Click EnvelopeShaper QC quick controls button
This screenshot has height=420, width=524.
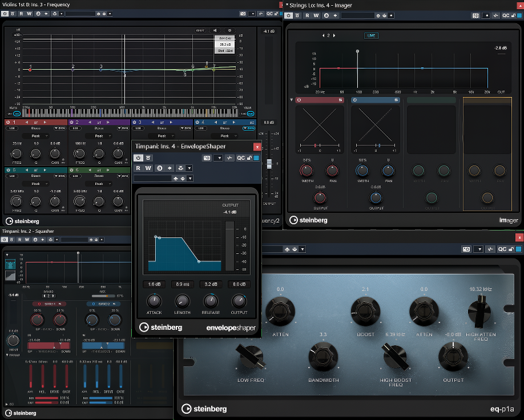click(241, 157)
